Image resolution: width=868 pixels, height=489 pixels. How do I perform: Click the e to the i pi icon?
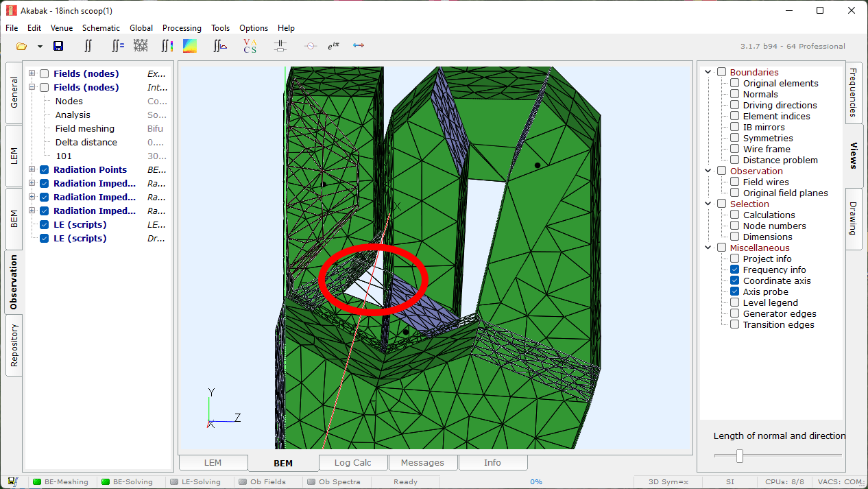pyautogui.click(x=334, y=46)
